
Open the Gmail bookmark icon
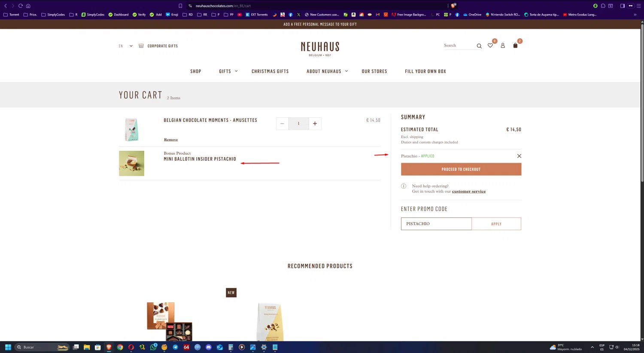(378, 15)
